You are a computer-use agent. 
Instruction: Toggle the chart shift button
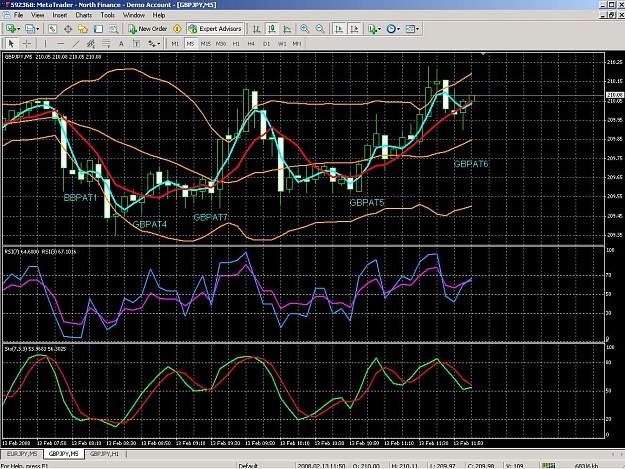[354, 29]
